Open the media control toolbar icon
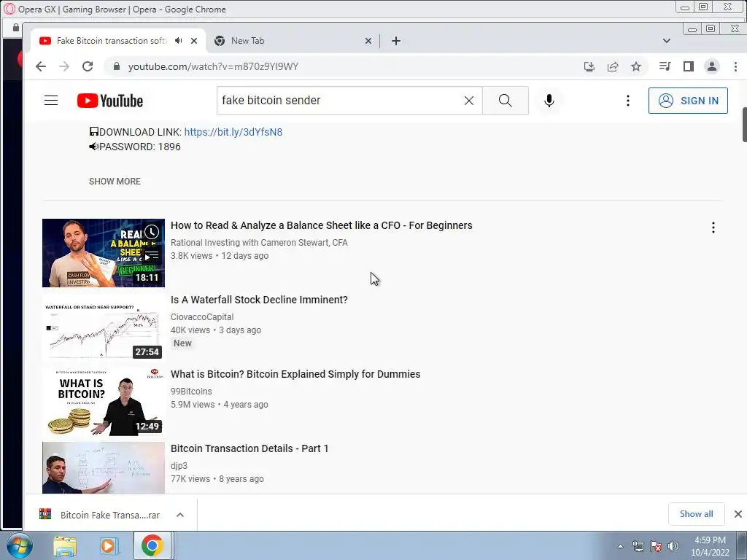The width and height of the screenshot is (747, 560). [665, 66]
